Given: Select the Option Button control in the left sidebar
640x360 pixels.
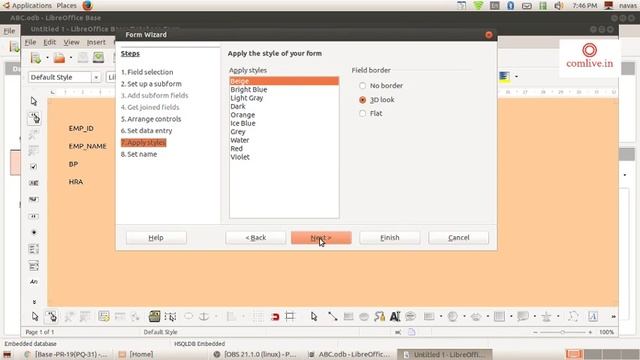Looking at the screenshot, I should pyautogui.click(x=34, y=232).
